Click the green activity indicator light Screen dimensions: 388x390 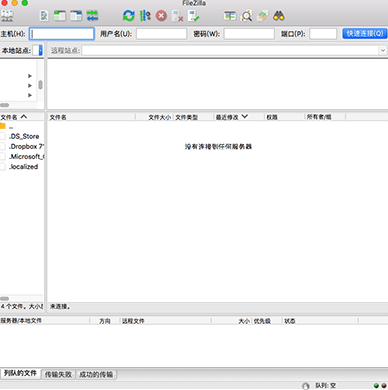click(376, 386)
